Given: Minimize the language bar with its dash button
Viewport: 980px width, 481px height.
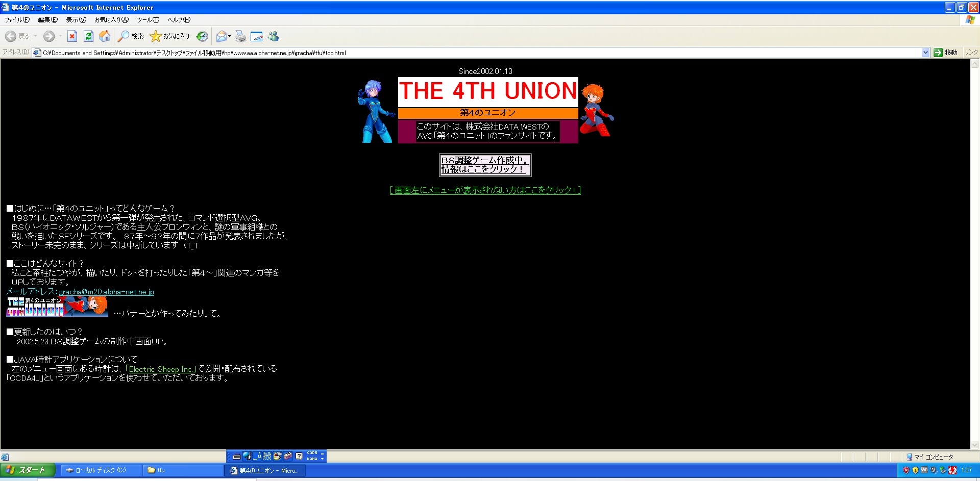Looking at the screenshot, I should [x=322, y=453].
